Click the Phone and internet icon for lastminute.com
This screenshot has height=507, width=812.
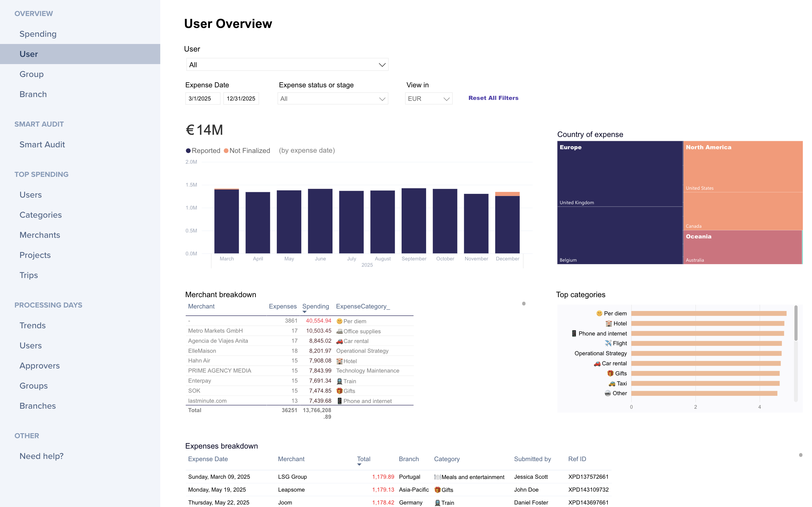pos(339,401)
